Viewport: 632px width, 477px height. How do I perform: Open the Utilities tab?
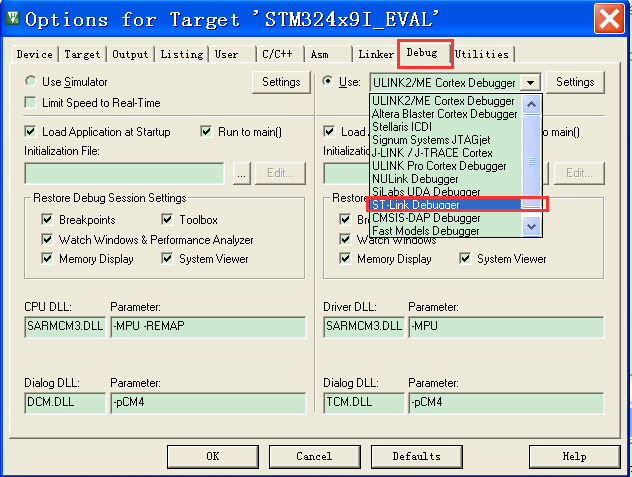click(482, 54)
